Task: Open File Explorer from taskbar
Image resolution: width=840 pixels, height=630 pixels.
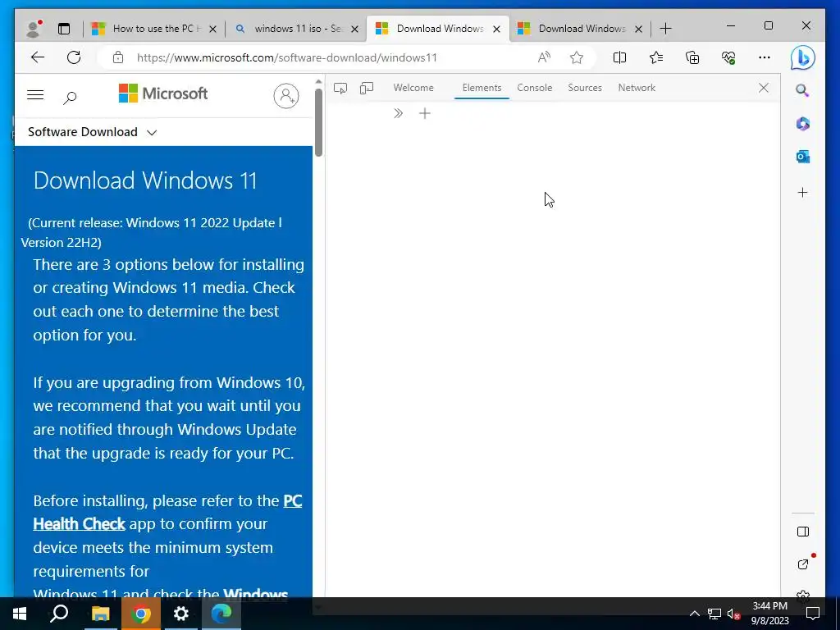Action: (x=100, y=614)
